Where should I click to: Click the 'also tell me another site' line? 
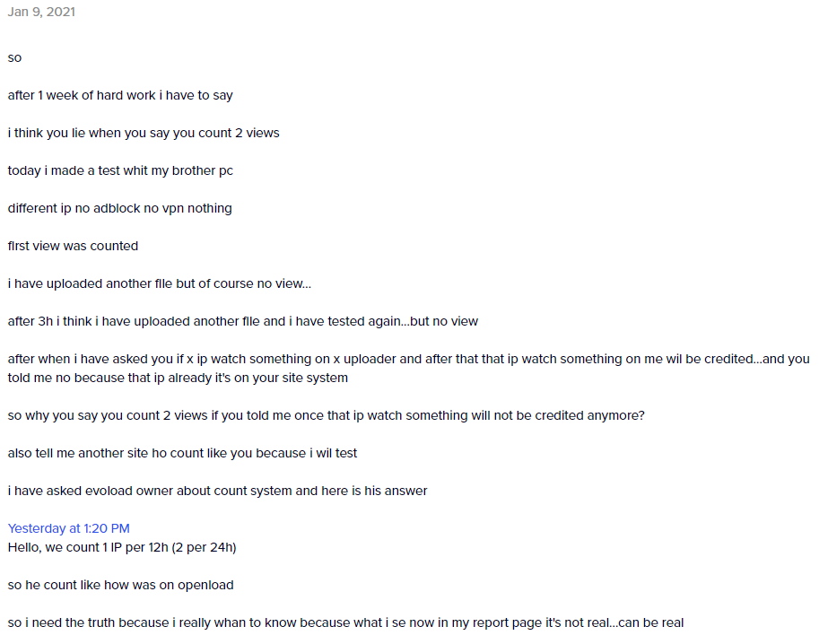pyautogui.click(x=182, y=453)
